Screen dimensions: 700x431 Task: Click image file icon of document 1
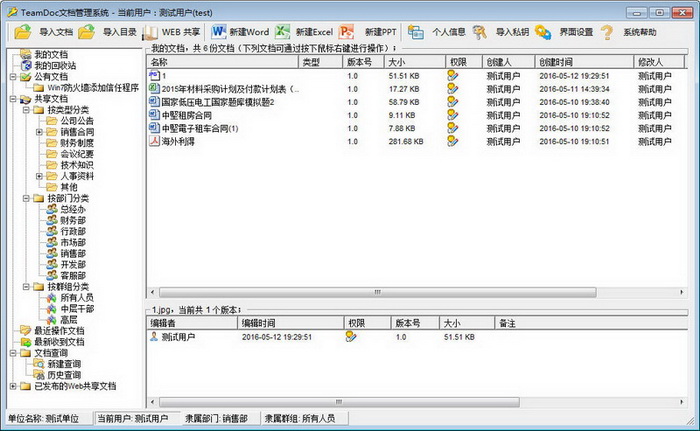pyautogui.click(x=154, y=75)
